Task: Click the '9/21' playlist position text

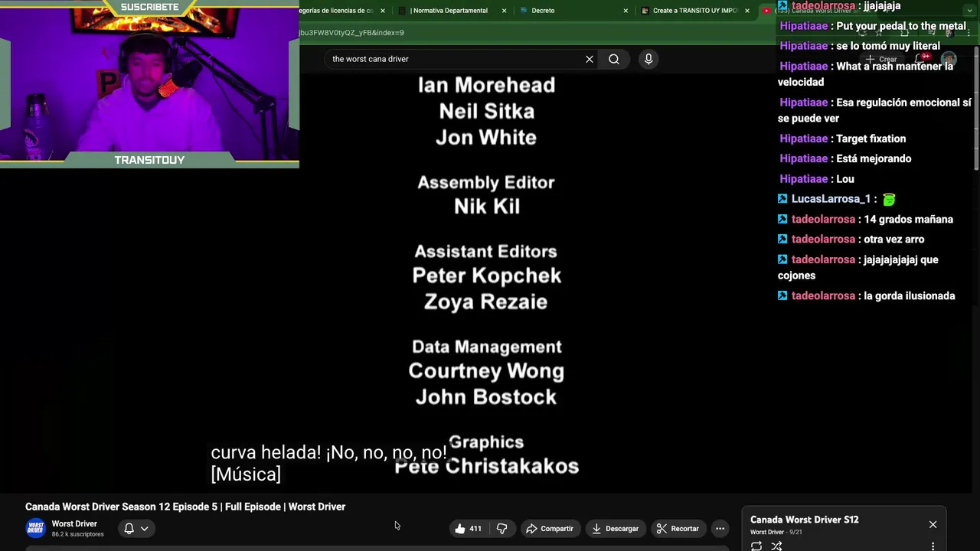Action: point(794,532)
